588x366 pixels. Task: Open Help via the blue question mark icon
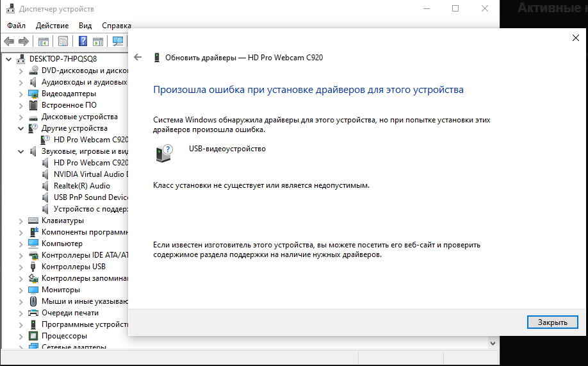83,41
